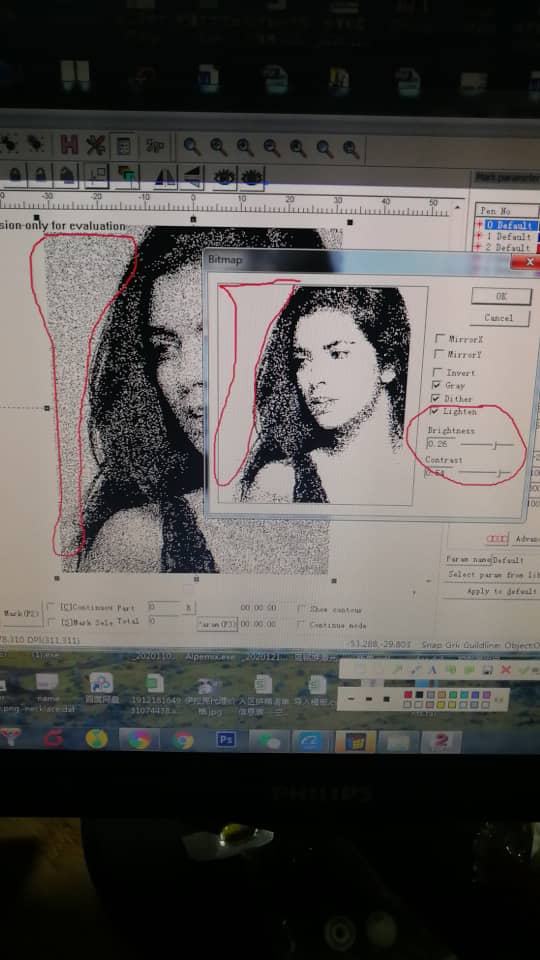Screen dimensions: 540x960
Task: Click the save disk icon in annotation toolbar
Action: (487, 670)
